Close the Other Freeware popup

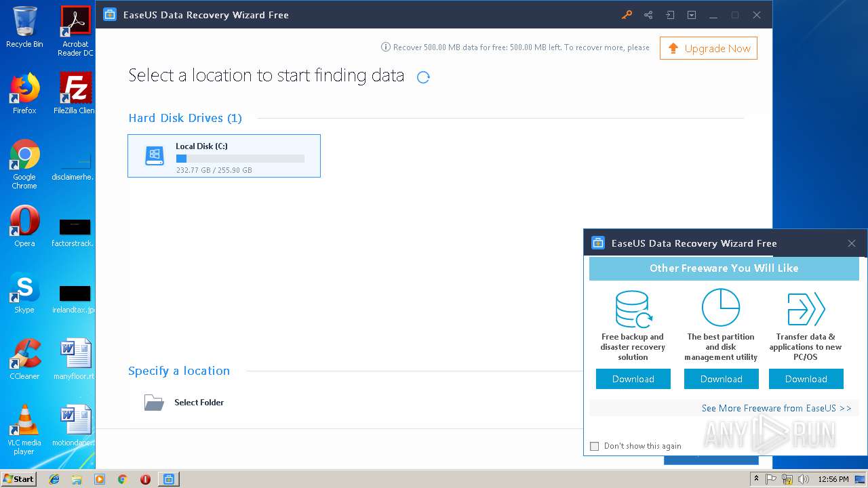(x=852, y=243)
